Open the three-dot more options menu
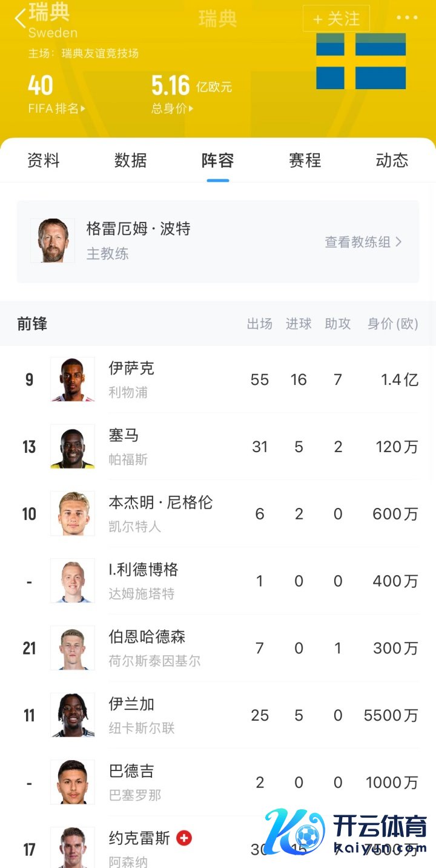Screen dimensions: 436x868 click(x=406, y=18)
